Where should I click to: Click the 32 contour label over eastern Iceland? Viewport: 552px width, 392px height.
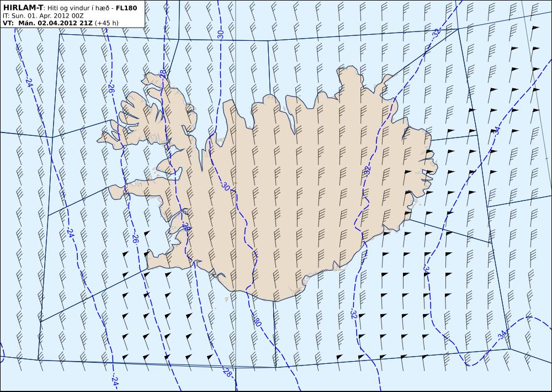[x=367, y=171]
